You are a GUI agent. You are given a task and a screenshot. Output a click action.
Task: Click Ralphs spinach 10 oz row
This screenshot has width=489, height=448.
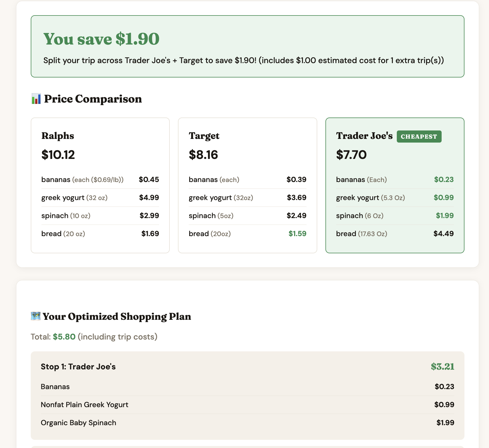point(100,216)
